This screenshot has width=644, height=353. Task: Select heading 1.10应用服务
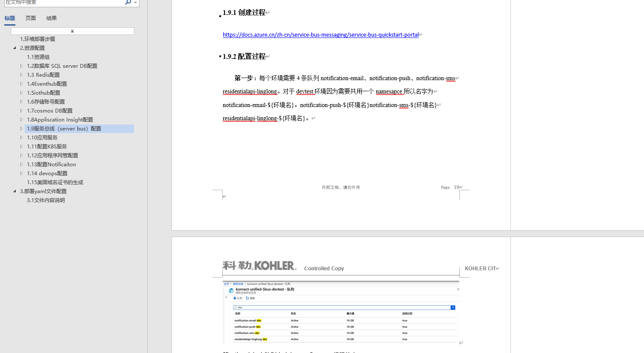pyautogui.click(x=42, y=138)
